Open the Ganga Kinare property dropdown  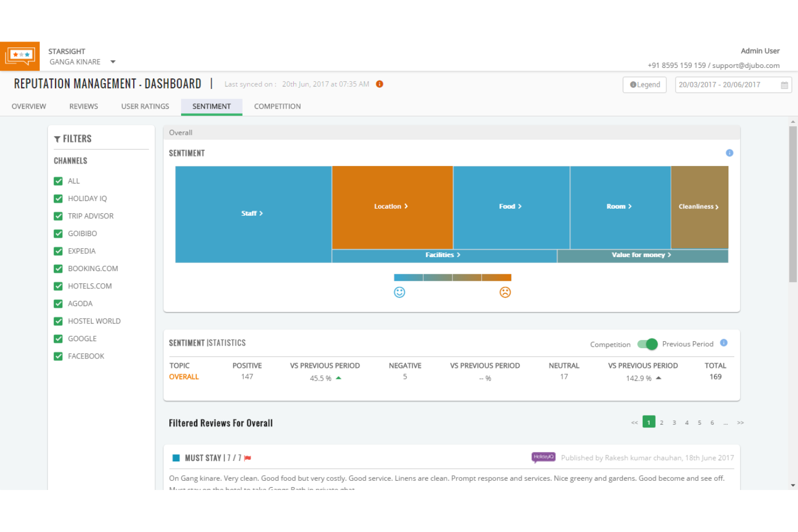pos(113,61)
